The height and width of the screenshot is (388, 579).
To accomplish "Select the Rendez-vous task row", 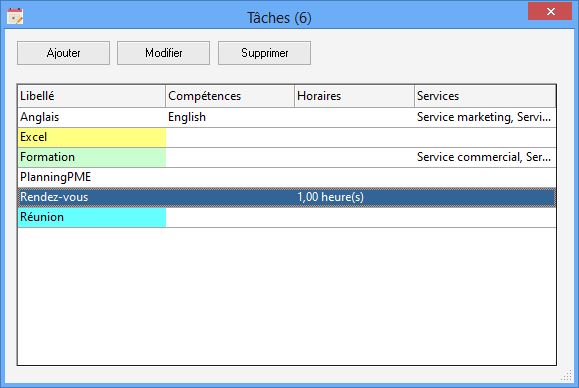I will 287,197.
